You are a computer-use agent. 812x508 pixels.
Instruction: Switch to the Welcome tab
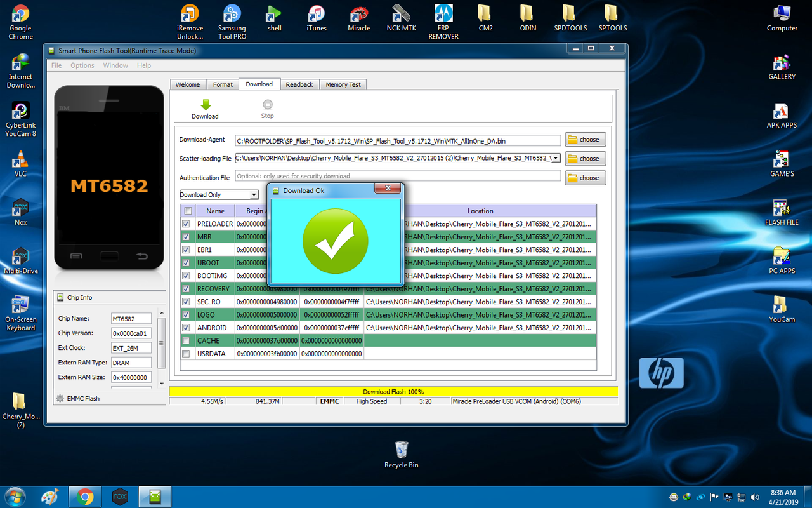pos(188,84)
